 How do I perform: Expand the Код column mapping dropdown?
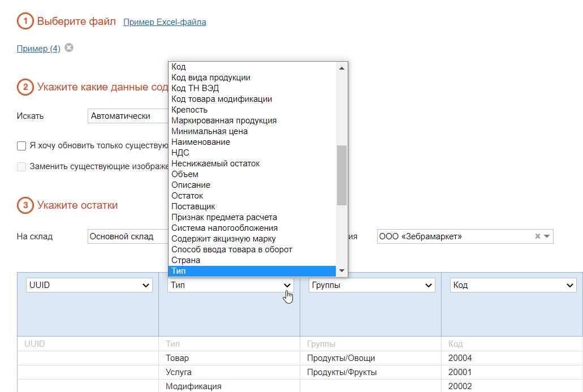click(x=513, y=285)
